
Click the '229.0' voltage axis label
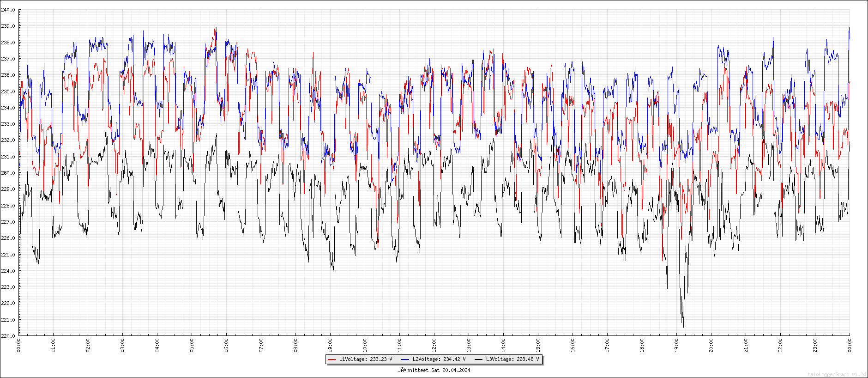tap(8, 189)
